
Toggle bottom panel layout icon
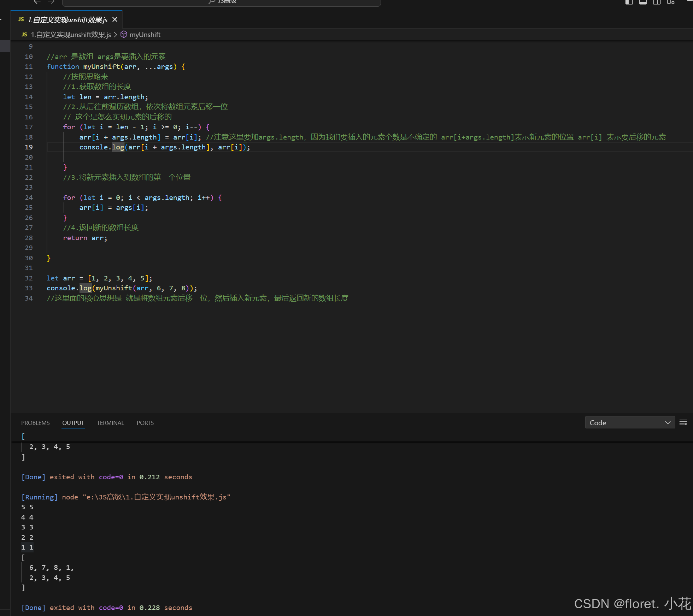(643, 2)
